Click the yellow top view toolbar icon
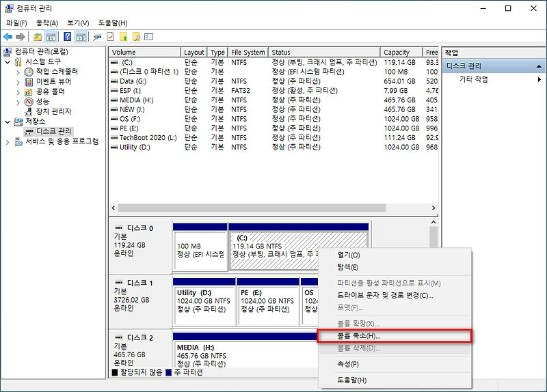The width and height of the screenshot is (547, 392). pos(124,37)
